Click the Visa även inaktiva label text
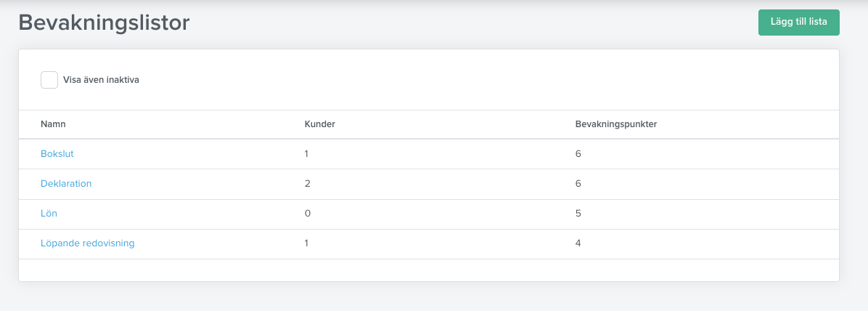The image size is (868, 311). pos(101,80)
